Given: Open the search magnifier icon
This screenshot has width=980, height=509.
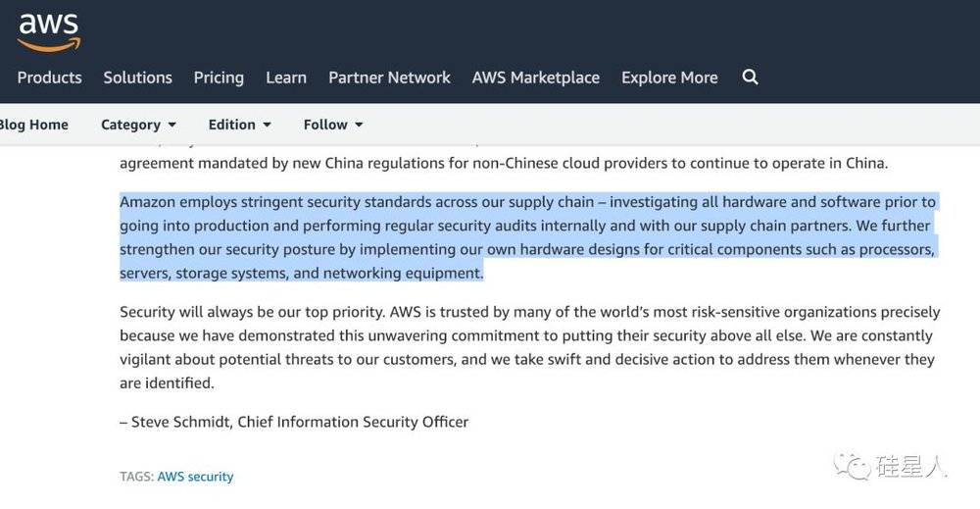Looking at the screenshot, I should [750, 76].
